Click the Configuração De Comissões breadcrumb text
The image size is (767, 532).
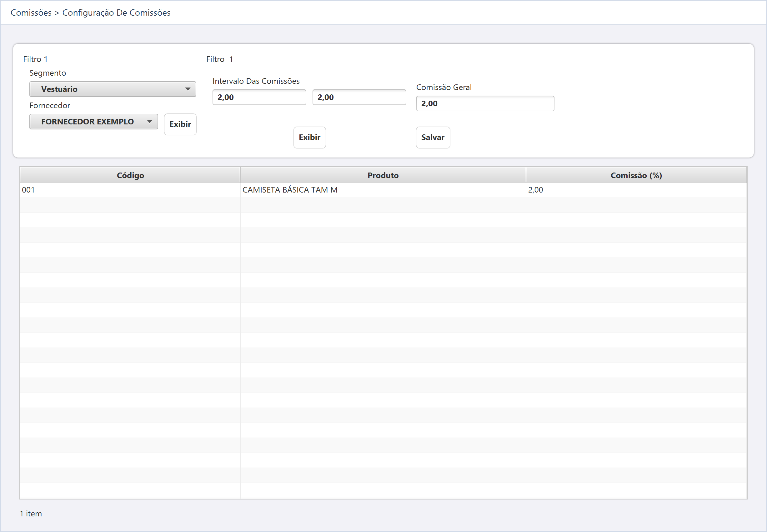point(116,13)
